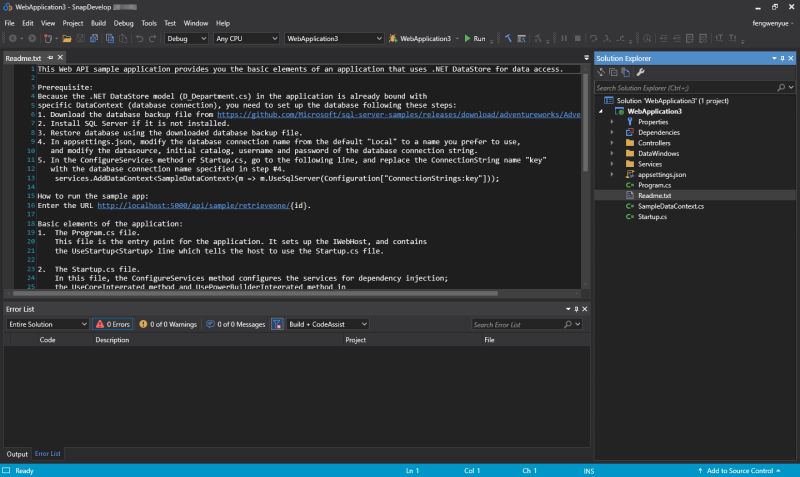The width and height of the screenshot is (800, 477).
Task: Pin the Readme.txt tab
Action: [x=50, y=58]
